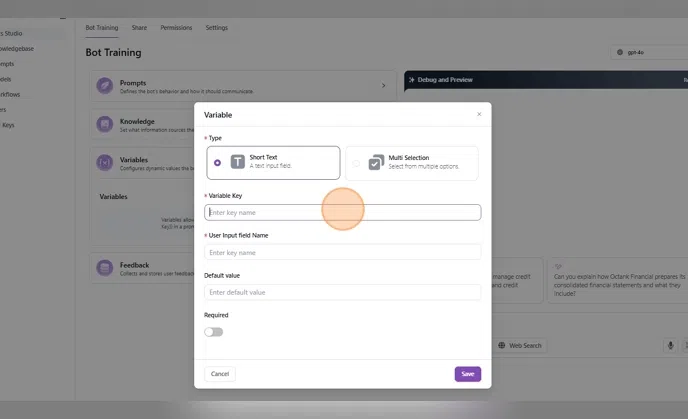Open the gpt-4o model dropdown

(648, 52)
